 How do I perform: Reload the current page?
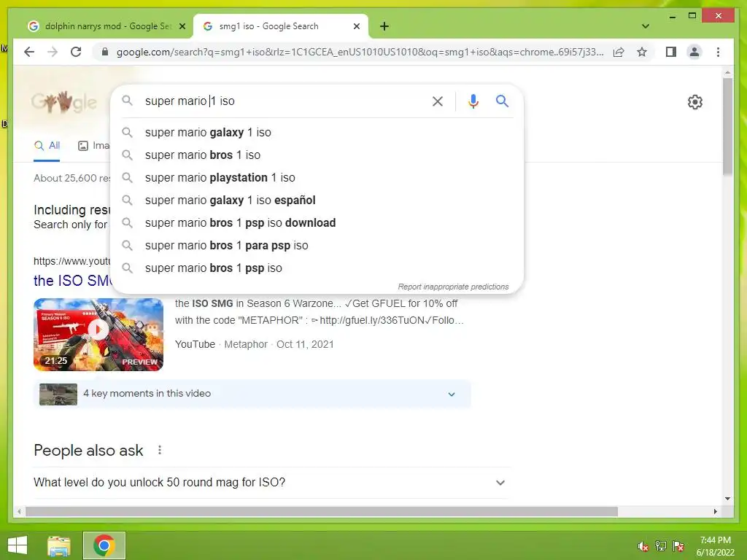point(76,52)
